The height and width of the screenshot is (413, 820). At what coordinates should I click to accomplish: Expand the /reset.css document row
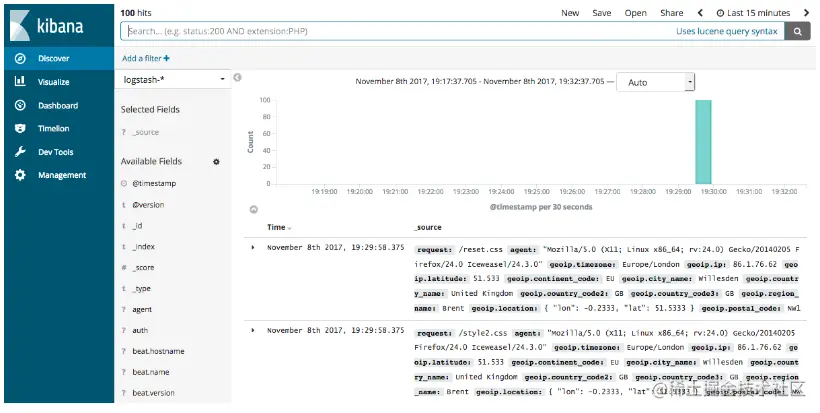click(x=253, y=247)
